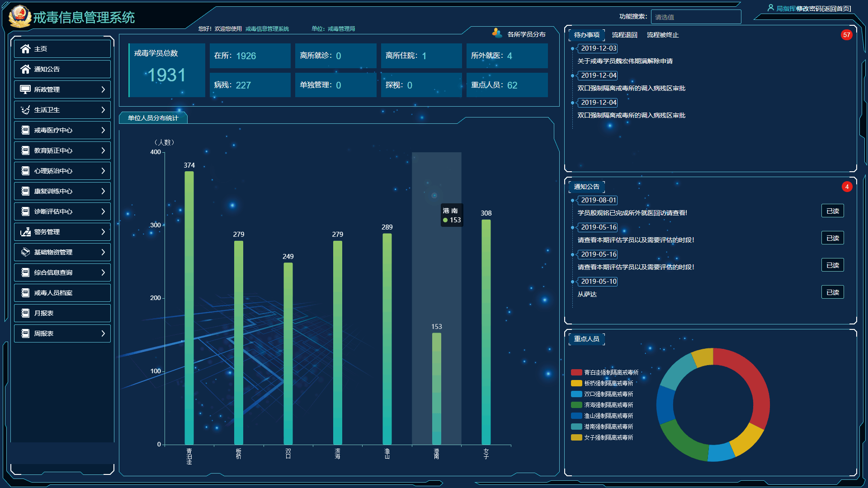Click the 各所学员分布 people icon
This screenshot has width=868, height=488.
point(497,33)
